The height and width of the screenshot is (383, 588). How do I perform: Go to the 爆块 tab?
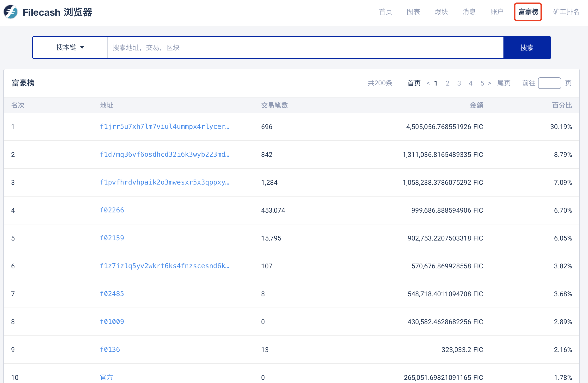point(441,12)
